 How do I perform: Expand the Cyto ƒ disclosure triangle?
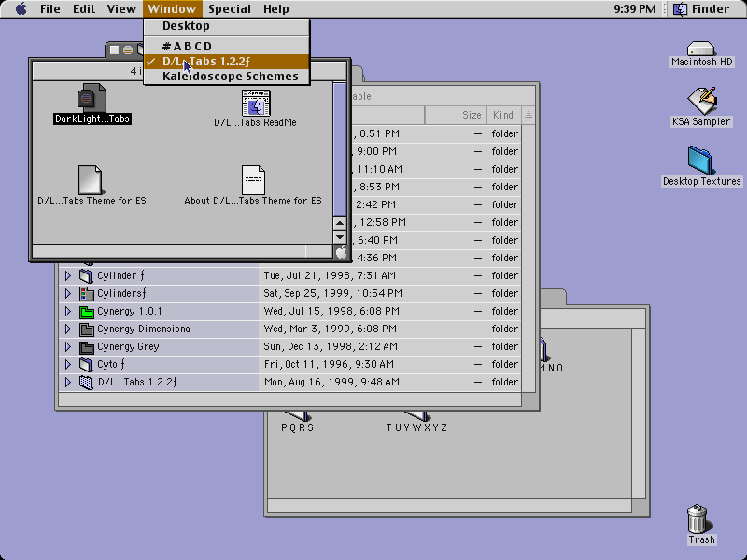[x=67, y=365]
